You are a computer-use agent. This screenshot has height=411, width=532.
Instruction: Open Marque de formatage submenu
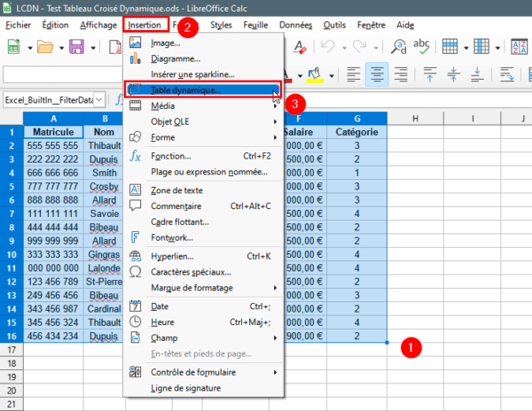[x=203, y=288]
